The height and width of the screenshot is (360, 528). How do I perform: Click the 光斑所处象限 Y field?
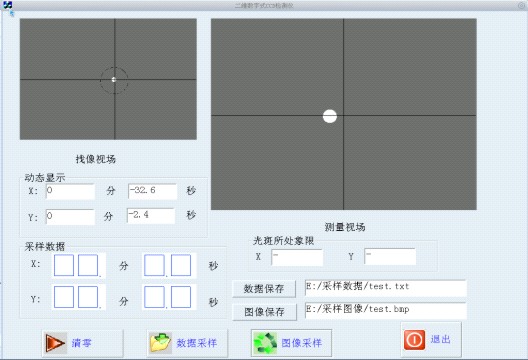tap(390, 257)
